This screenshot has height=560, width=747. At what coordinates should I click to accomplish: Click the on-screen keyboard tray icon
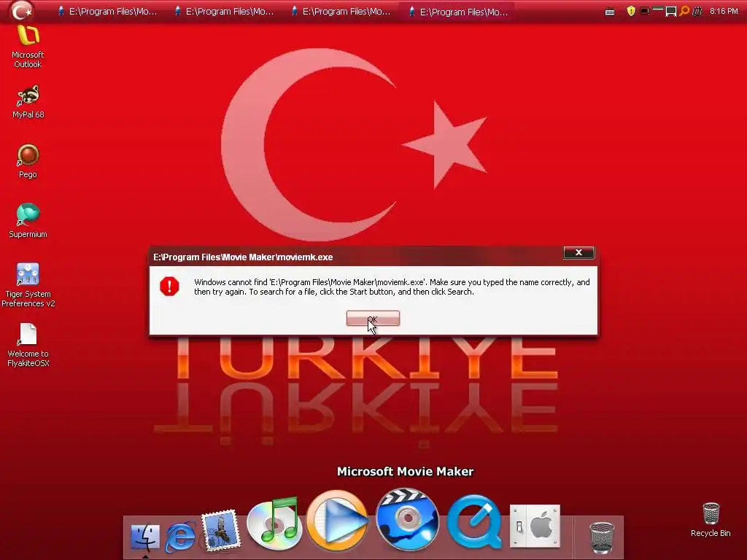610,12
